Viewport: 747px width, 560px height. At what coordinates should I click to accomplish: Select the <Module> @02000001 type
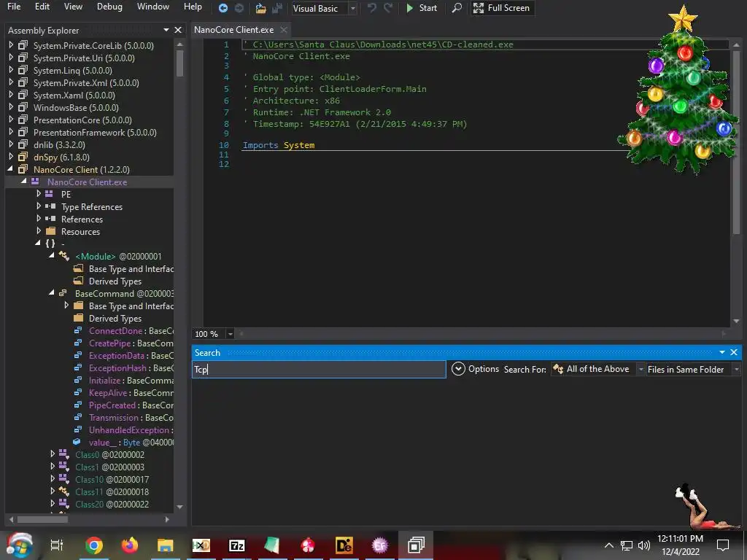[x=118, y=256]
